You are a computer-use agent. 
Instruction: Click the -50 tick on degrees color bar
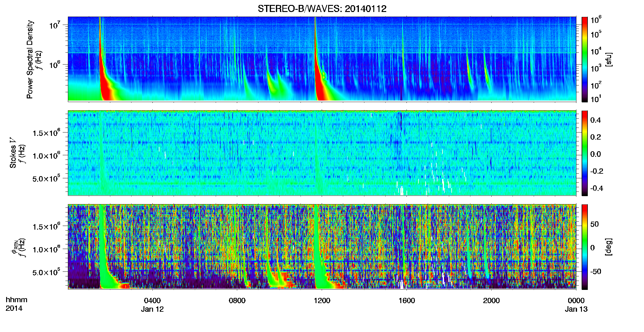click(596, 272)
